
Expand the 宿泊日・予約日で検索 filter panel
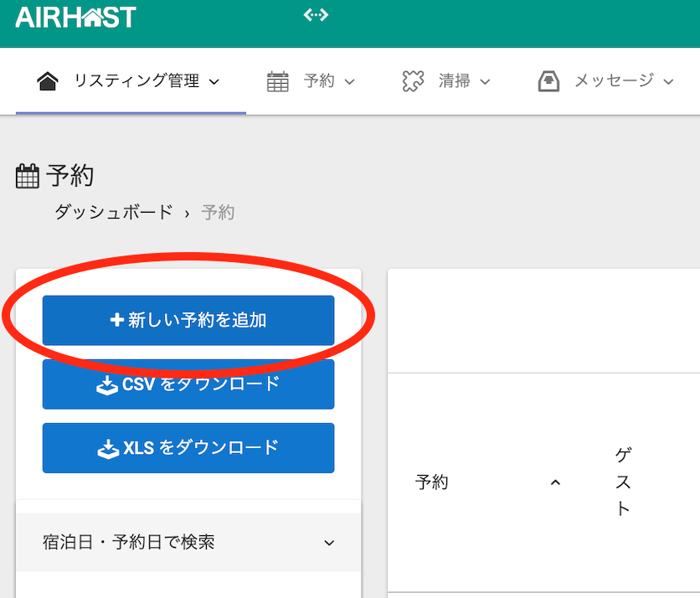329,543
